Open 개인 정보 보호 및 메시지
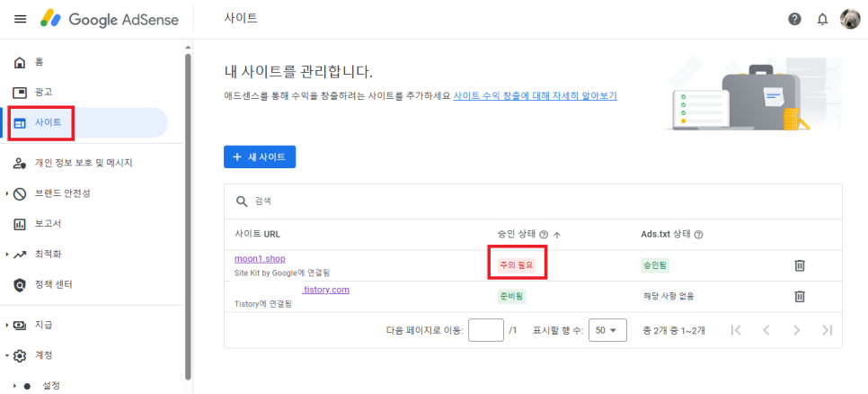The width and height of the screenshot is (868, 394). [x=84, y=163]
